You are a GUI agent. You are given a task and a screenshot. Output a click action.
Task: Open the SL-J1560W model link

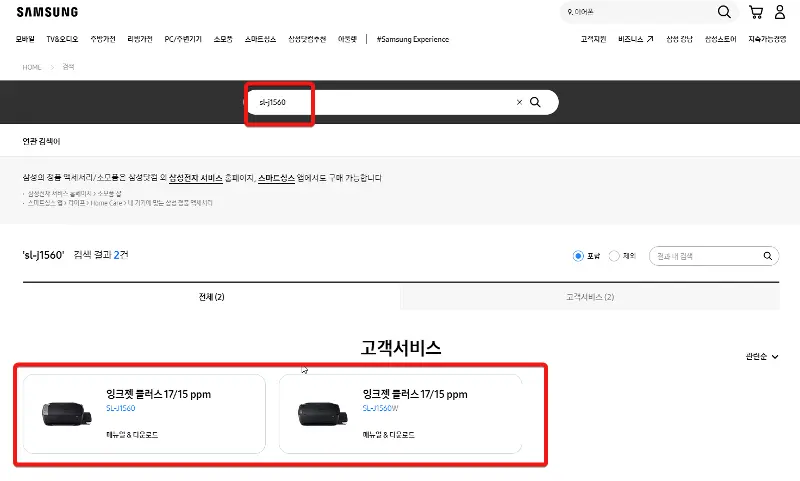380,408
